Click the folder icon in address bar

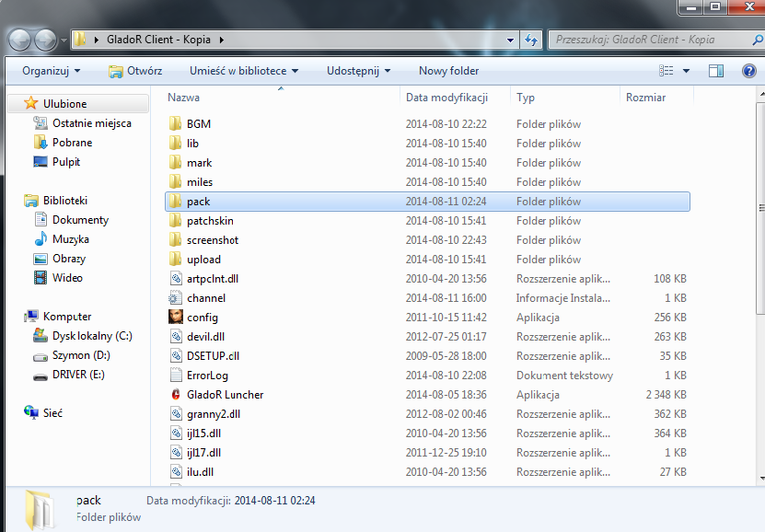point(80,40)
